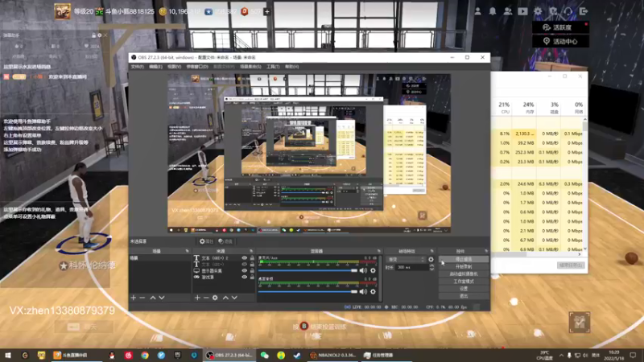Move scene down in Scenes panel

162,298
